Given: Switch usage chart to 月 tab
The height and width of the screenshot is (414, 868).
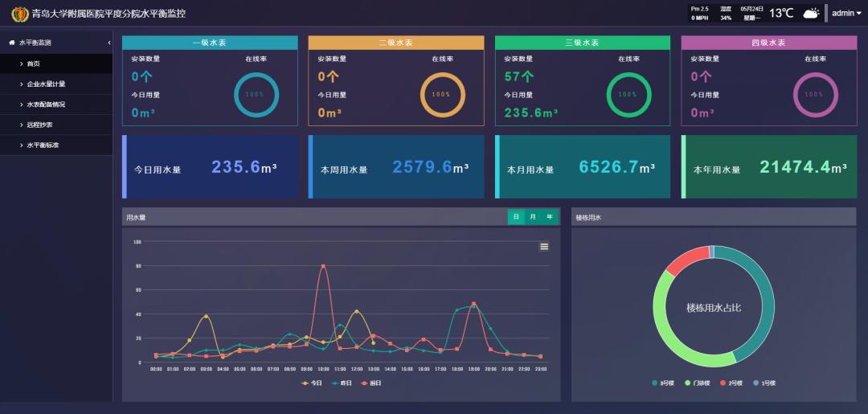Looking at the screenshot, I should (533, 218).
